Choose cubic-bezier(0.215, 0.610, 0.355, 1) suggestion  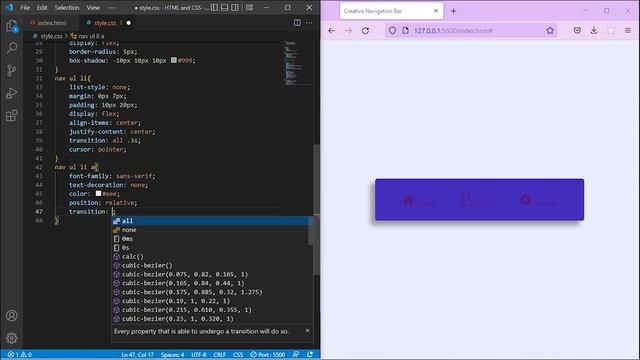click(210, 310)
